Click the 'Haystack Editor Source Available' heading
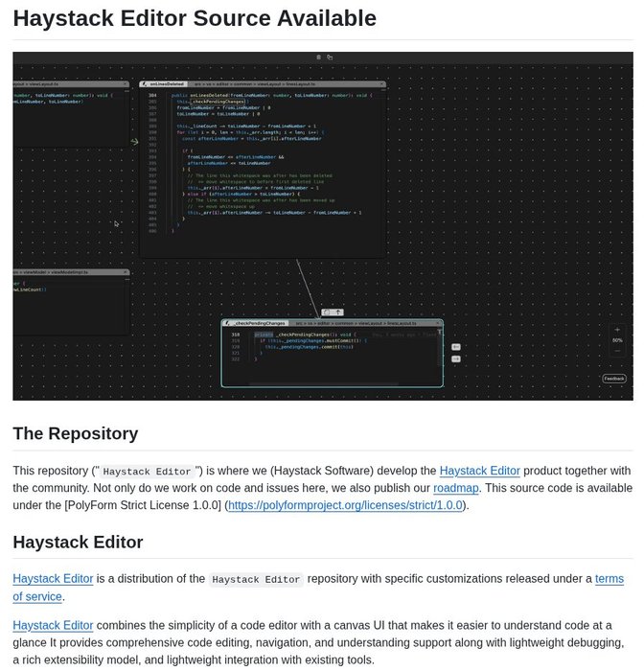 click(x=195, y=18)
